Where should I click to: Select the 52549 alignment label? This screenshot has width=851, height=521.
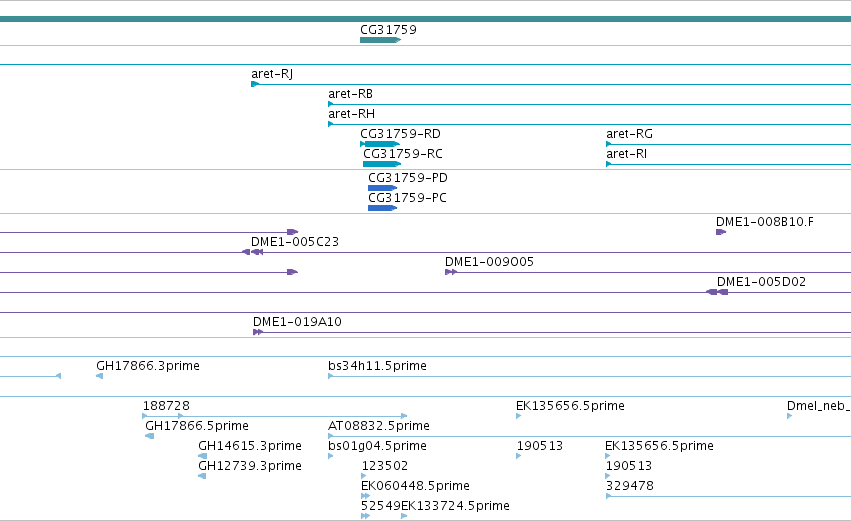[380, 506]
